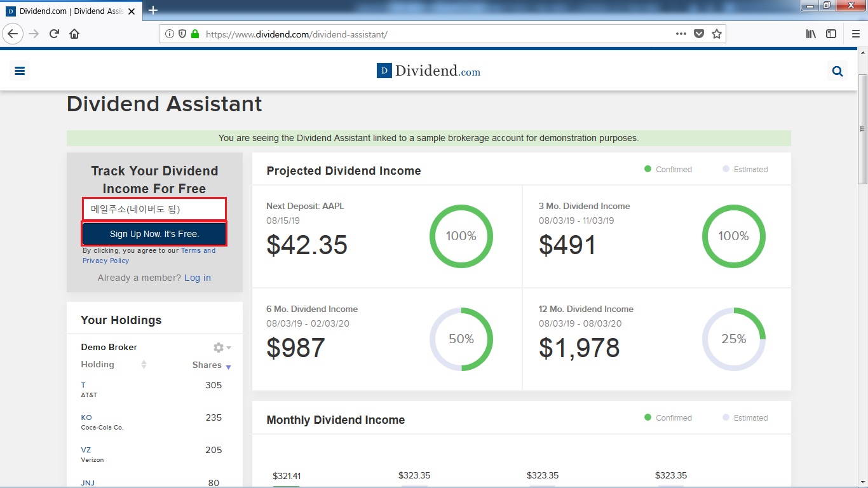Viewport: 868px width, 488px height.
Task: Open the JNJ ticker link
Action: [x=88, y=483]
